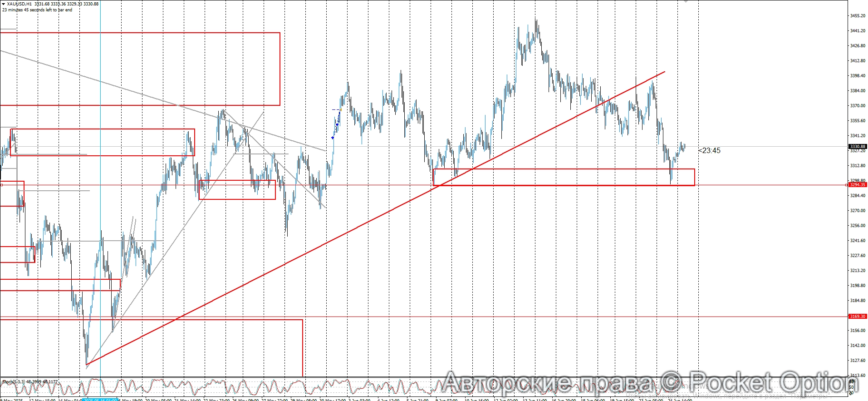Image resolution: width=868 pixels, height=401 pixels.
Task: Click the 3455.20 label on price scale
Action: (858, 16)
